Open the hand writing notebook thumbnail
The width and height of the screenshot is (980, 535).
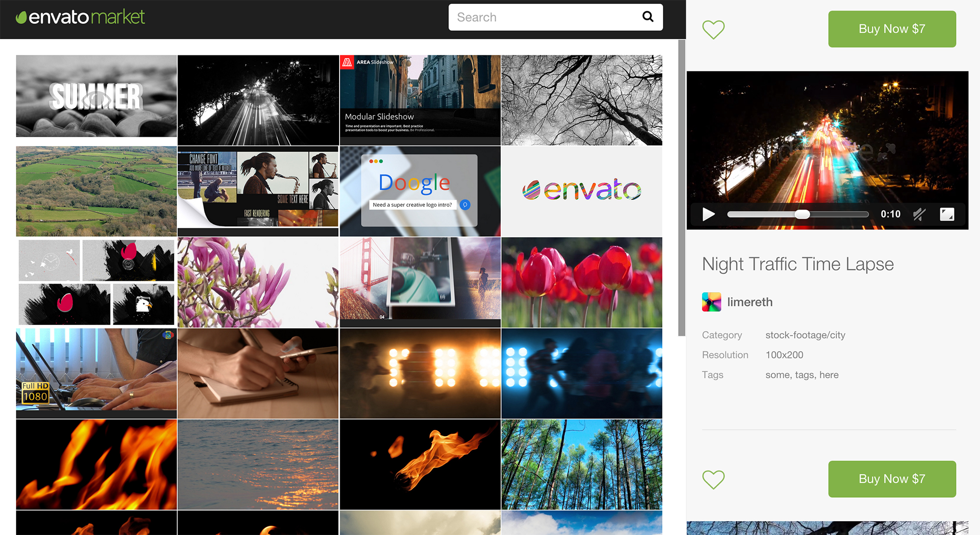tap(258, 373)
